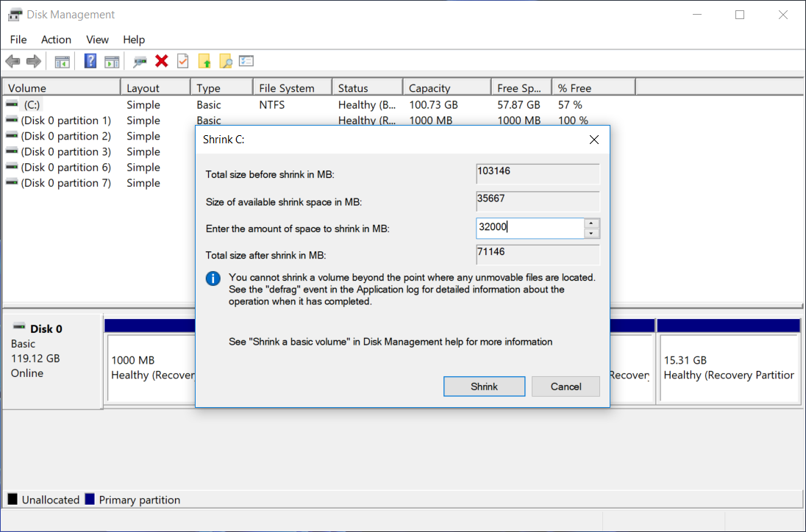Sort by the Volume column header
This screenshot has width=806, height=532.
62,88
